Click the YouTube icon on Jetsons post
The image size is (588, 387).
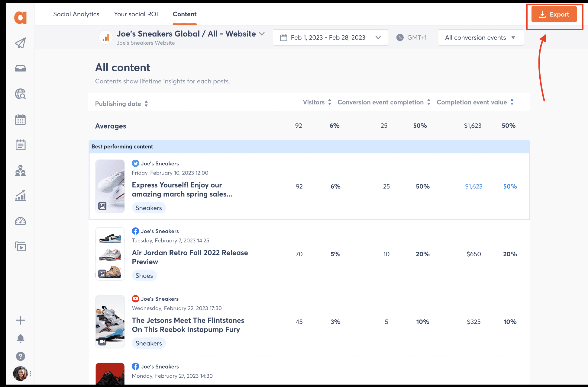coord(136,299)
